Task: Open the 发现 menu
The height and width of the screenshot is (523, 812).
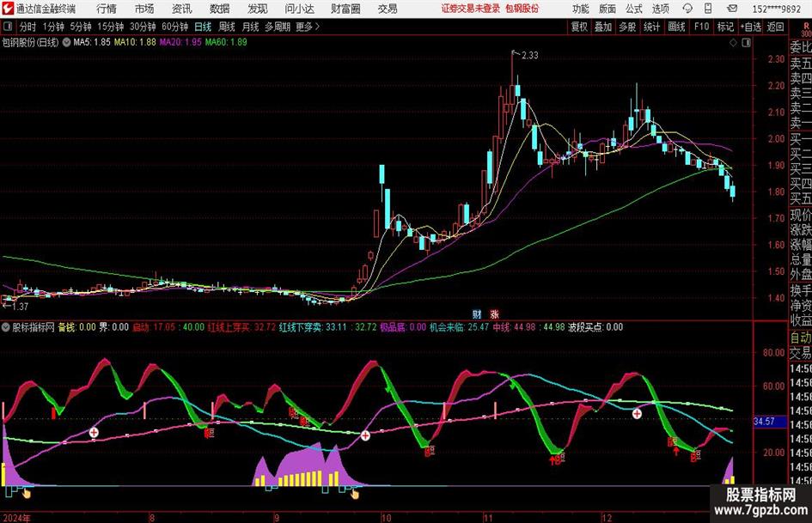Action: [258, 9]
